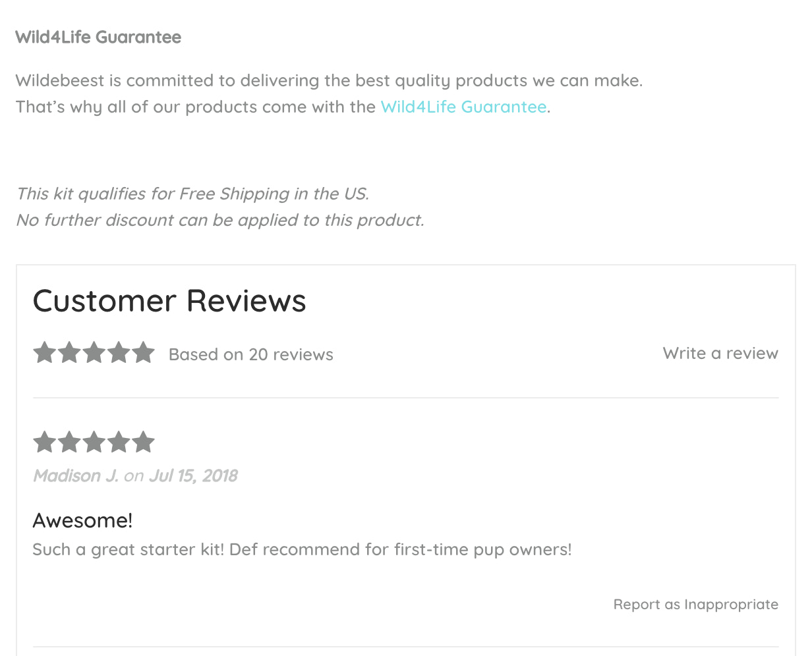The height and width of the screenshot is (656, 812).
Task: Click the Based on 20 reviews text
Action: pos(250,354)
